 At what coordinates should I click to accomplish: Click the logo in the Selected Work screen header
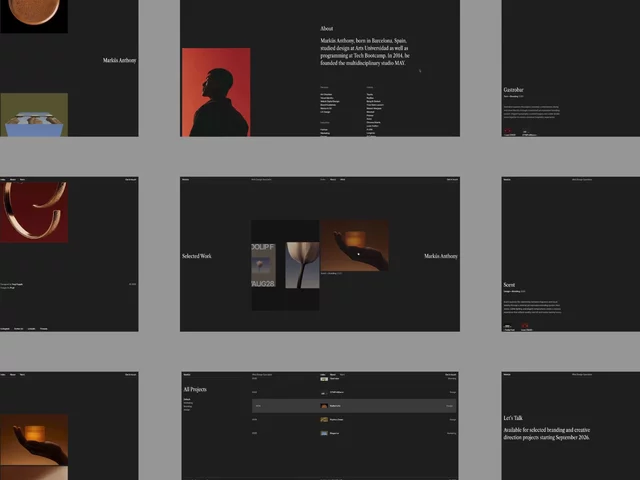coord(185,179)
